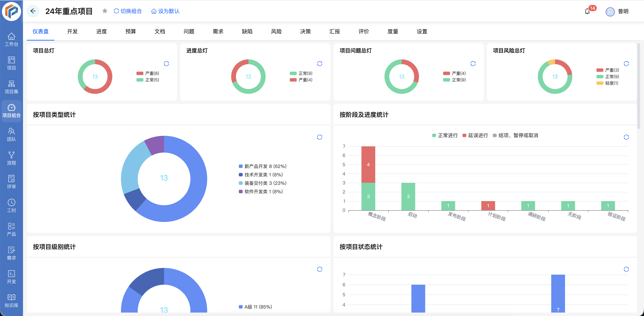Viewport: 644px width, 316px height.
Task: Toggle 严重(8) legend in 项目总灯
Action: (x=148, y=73)
